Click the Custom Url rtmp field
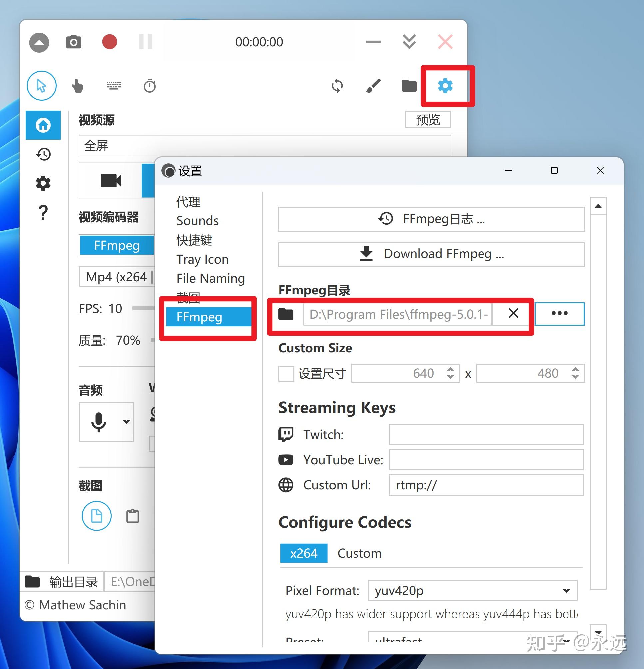This screenshot has height=669, width=644. (486, 485)
